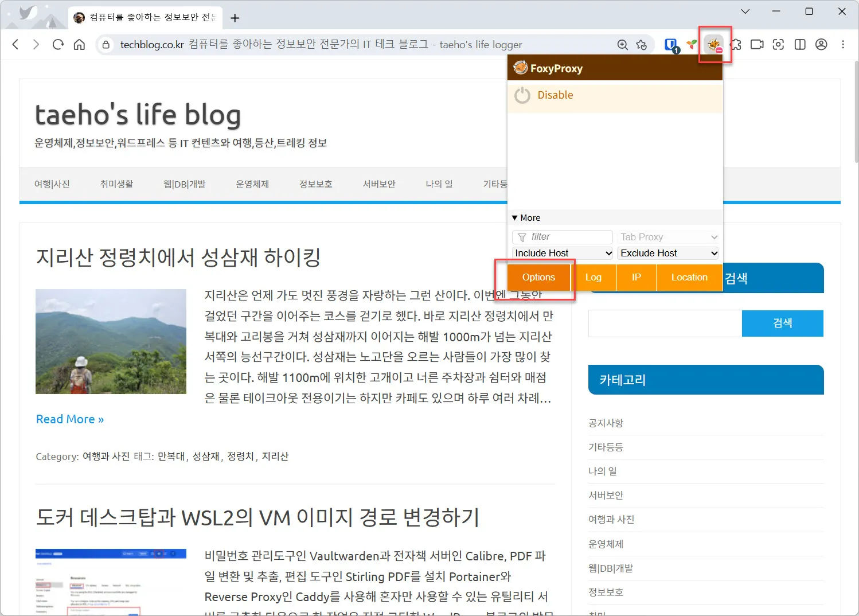Disable the proxy with the power toggle
This screenshot has width=859, height=616.
522,95
